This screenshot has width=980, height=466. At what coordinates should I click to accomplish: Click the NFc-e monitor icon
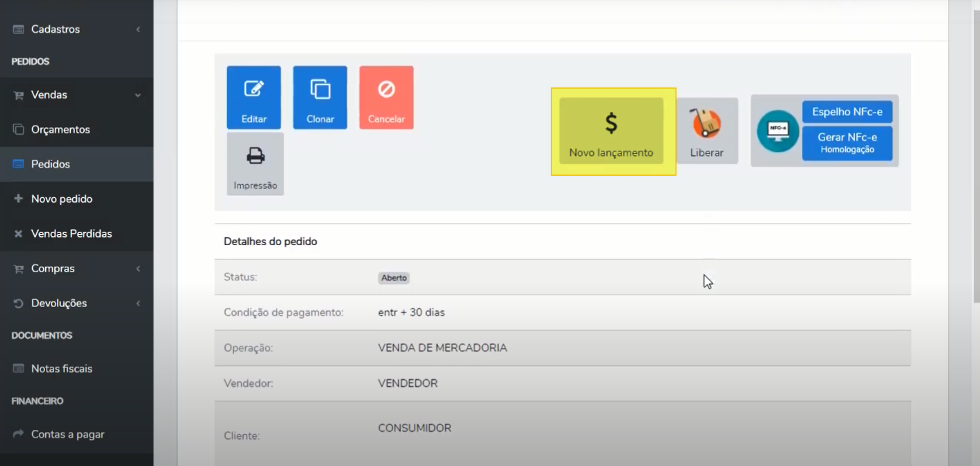coord(778,131)
